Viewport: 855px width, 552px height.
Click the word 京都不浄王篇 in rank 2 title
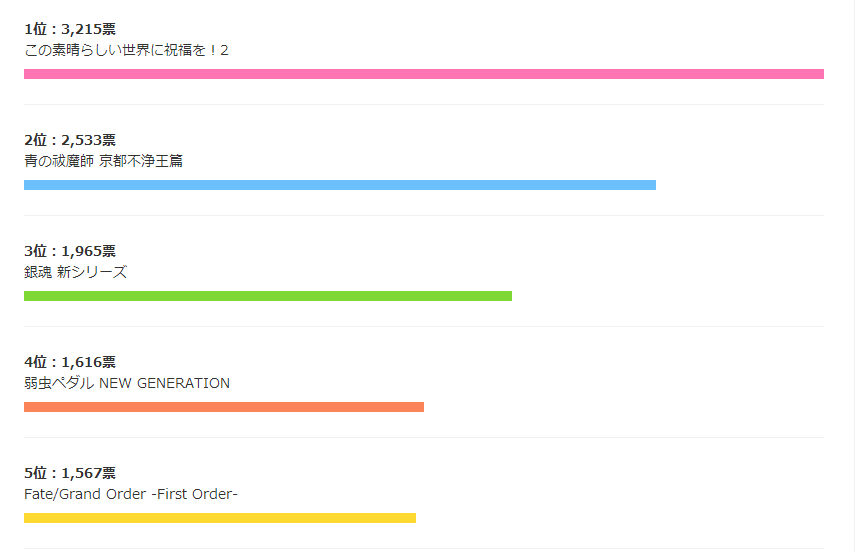(x=141, y=161)
